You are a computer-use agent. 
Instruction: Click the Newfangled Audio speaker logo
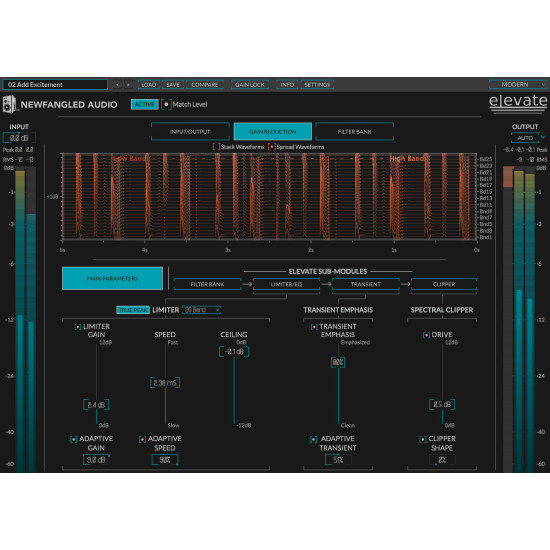pos(9,104)
